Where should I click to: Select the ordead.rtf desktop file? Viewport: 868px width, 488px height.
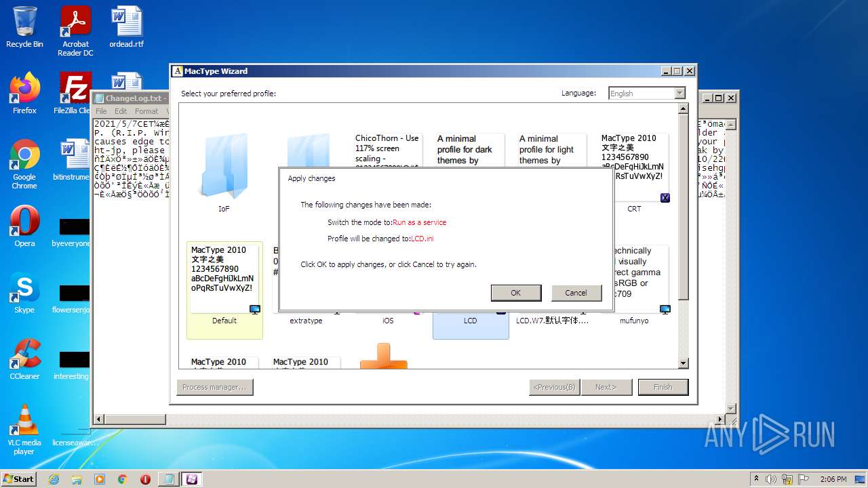pyautogui.click(x=127, y=27)
